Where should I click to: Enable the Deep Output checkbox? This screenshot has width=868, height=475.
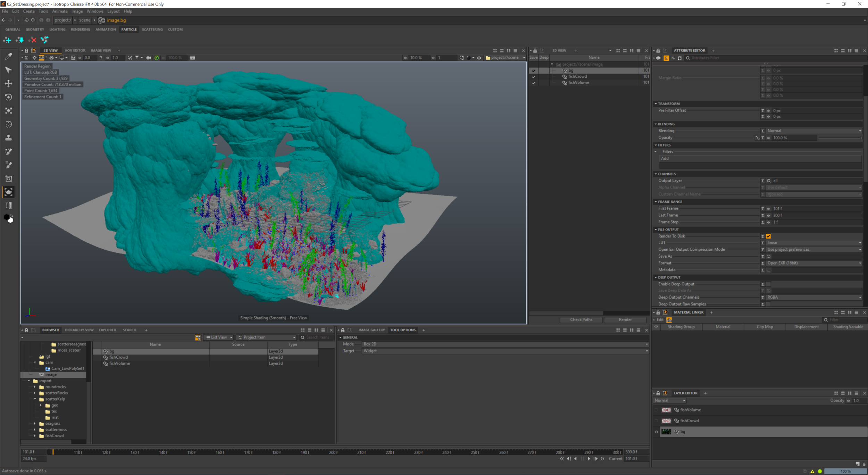point(768,284)
